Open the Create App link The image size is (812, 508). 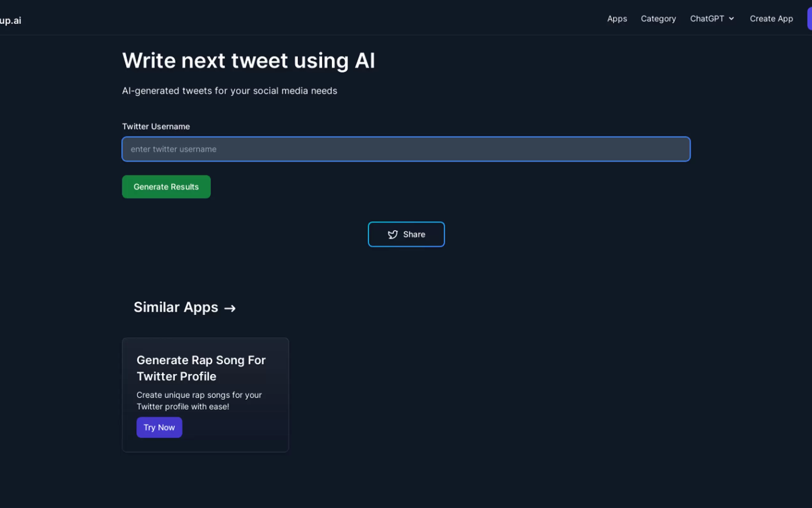(771, 19)
